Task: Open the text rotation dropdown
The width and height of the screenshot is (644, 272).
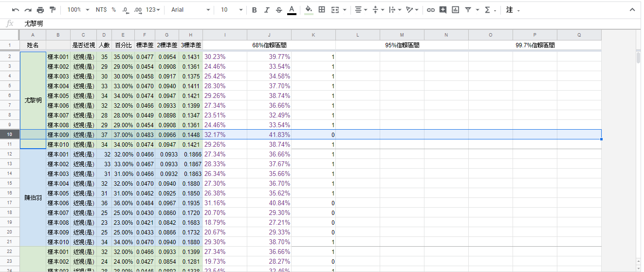Action: click(412, 10)
